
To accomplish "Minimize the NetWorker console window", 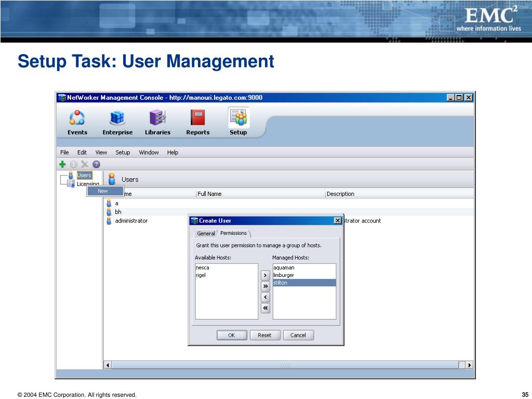I will point(450,98).
